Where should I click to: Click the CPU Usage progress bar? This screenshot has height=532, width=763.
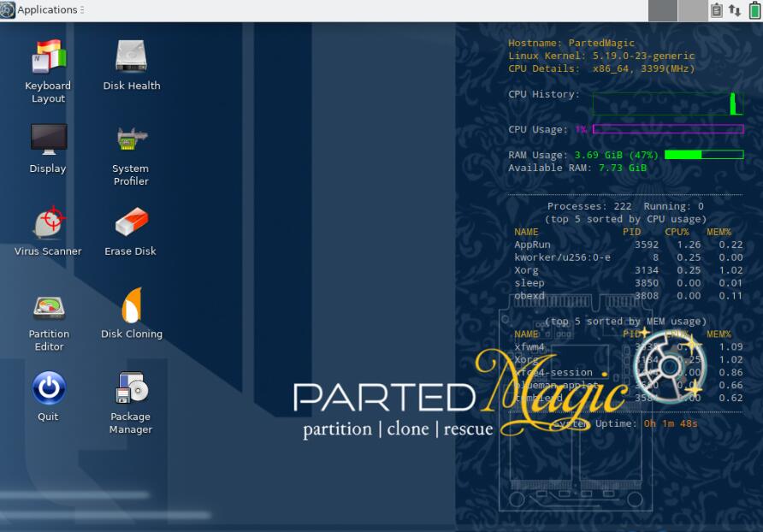click(667, 129)
